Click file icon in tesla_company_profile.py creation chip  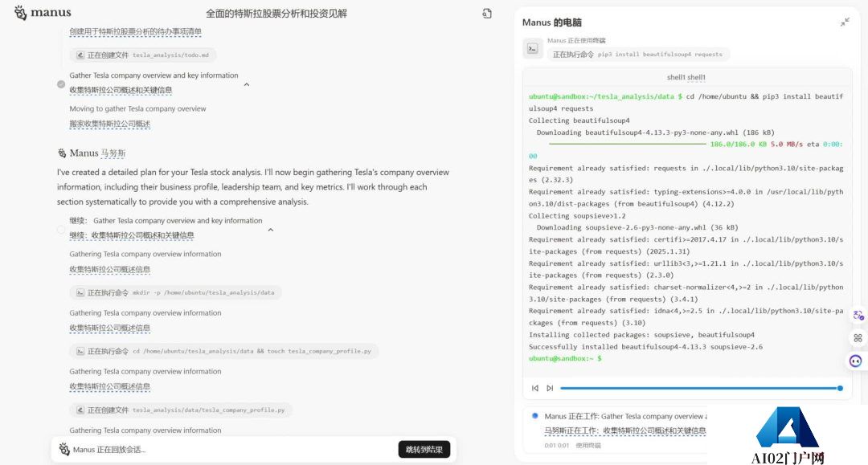(80, 410)
